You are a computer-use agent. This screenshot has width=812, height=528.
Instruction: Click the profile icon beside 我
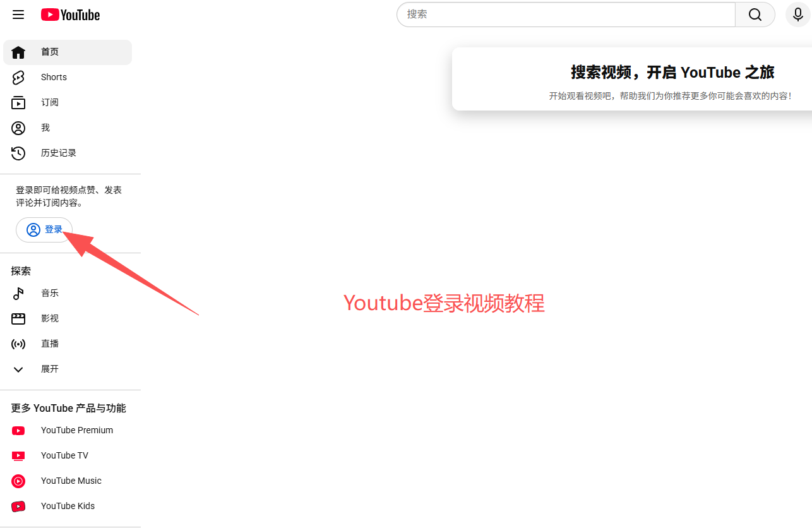coord(18,128)
